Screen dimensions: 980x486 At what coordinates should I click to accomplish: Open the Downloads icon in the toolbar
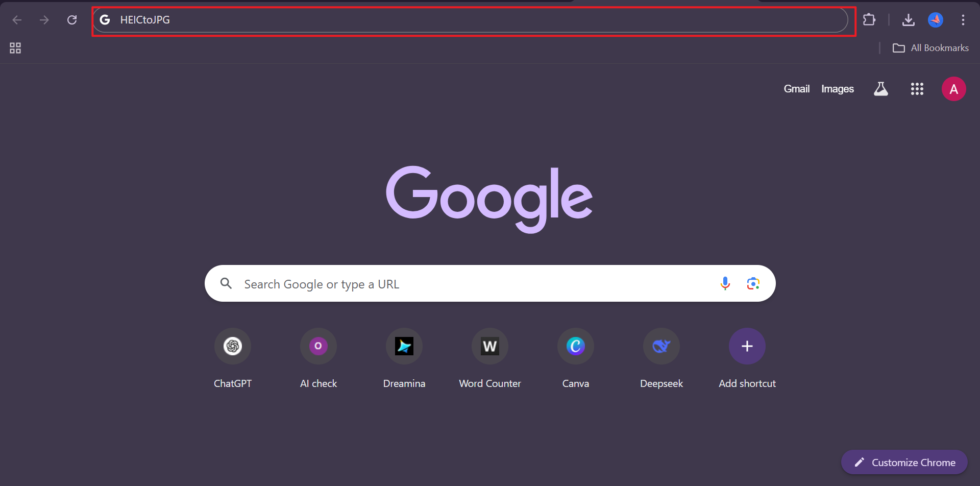[909, 20]
